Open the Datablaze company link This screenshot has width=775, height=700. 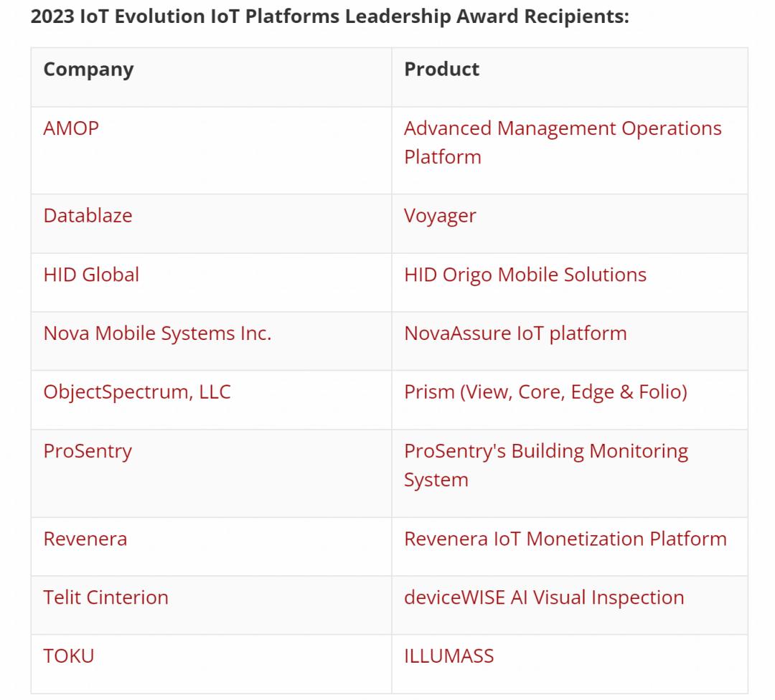pyautogui.click(x=88, y=216)
